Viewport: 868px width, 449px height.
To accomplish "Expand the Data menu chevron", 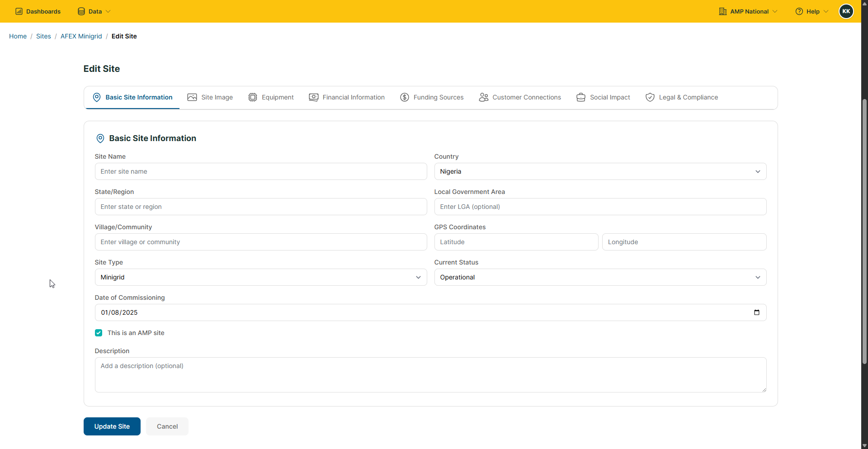I will [x=108, y=11].
